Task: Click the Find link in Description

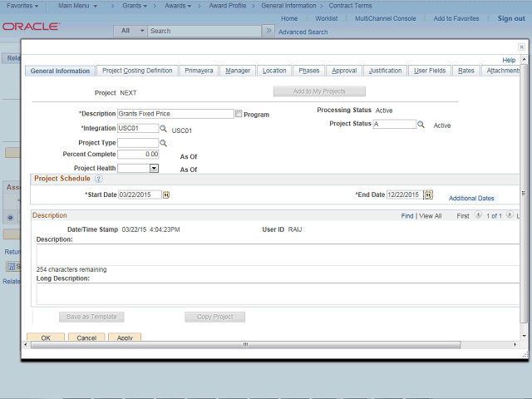Action: click(x=407, y=216)
